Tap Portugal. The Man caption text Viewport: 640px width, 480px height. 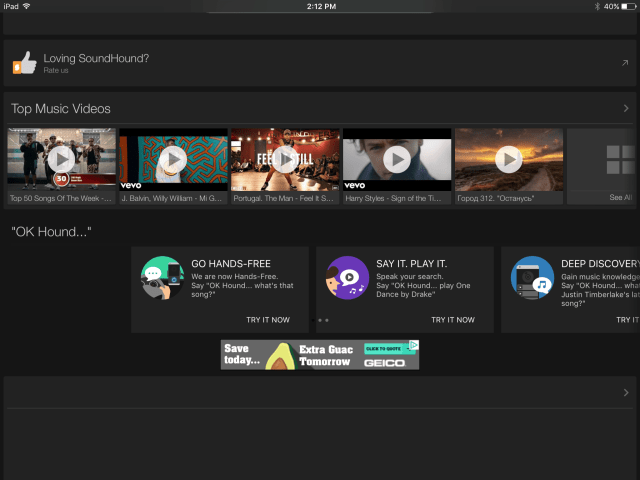283,198
